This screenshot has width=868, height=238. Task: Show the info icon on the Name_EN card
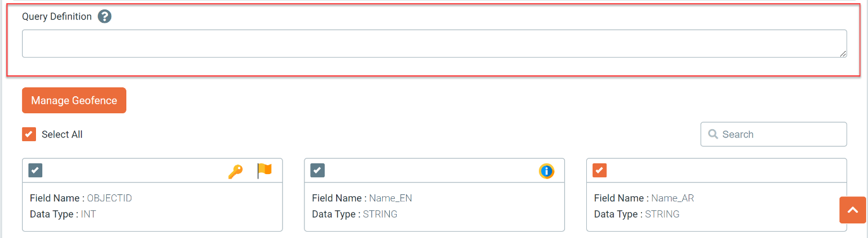click(x=546, y=171)
